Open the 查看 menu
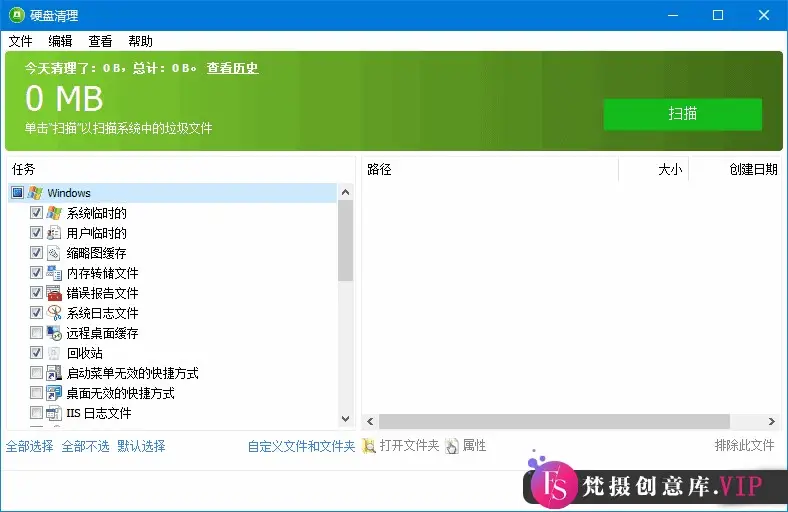Screen dimensions: 788x512 101,41
